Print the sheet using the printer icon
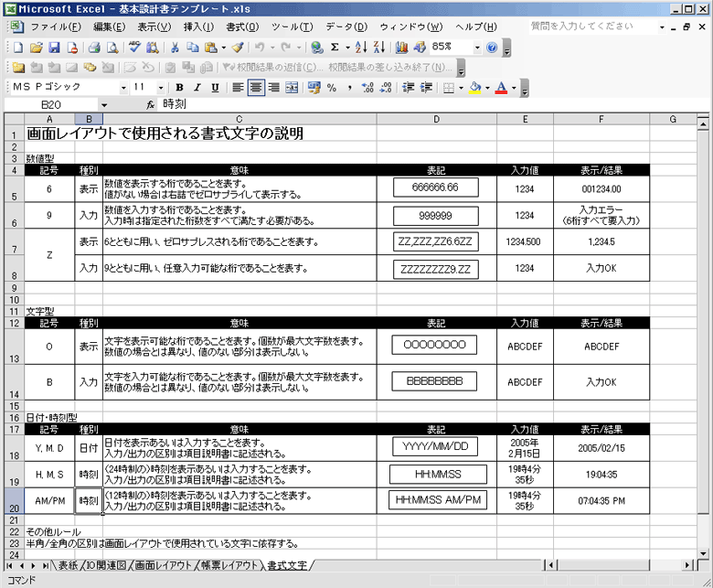The width and height of the screenshot is (713, 588). (94, 48)
